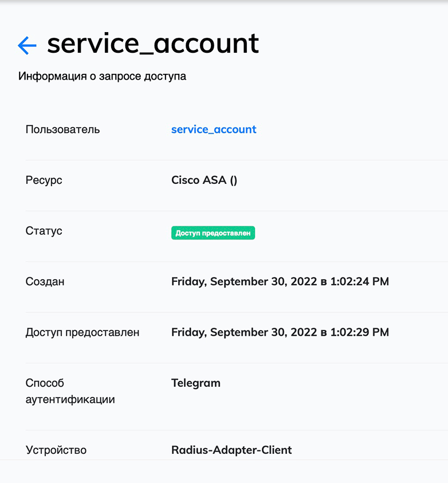Select the 'Информация о запросе доступа' subtitle
Viewport: 448px width, 483px height.
pos(102,76)
